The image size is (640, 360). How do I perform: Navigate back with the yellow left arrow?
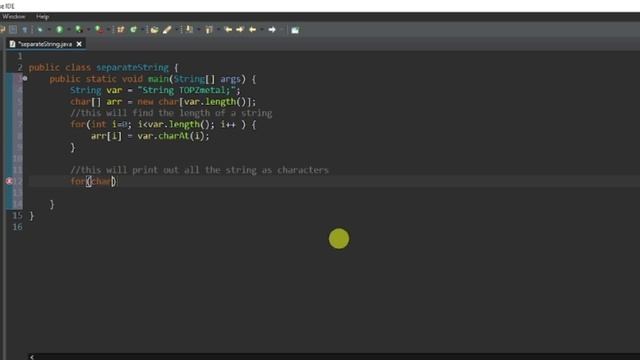coord(253,29)
